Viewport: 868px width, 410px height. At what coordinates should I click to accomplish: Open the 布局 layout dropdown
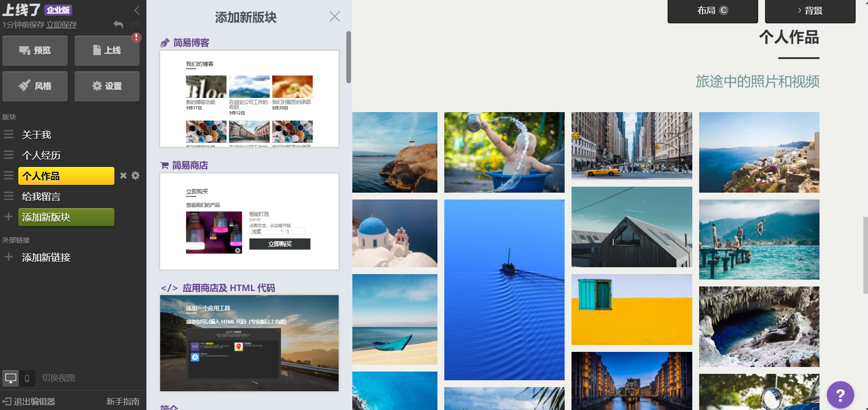712,11
